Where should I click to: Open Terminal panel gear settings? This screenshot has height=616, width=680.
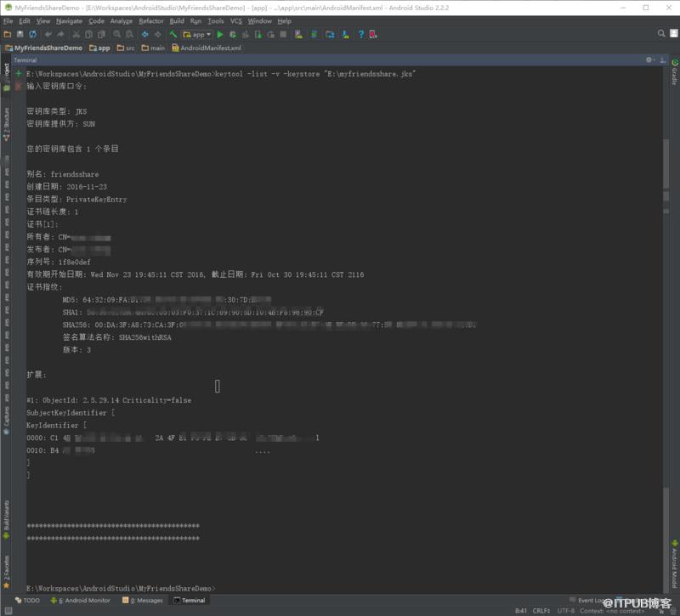coord(649,59)
